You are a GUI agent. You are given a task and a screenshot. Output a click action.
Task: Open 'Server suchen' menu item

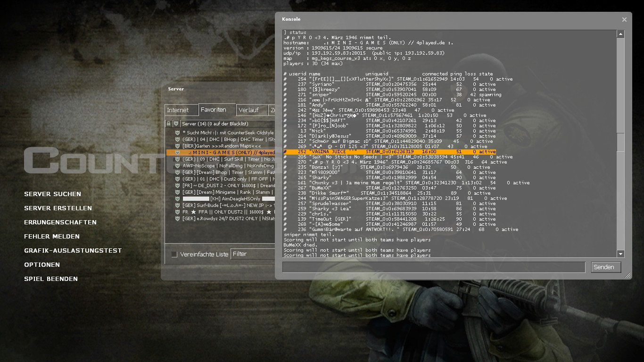click(x=52, y=194)
